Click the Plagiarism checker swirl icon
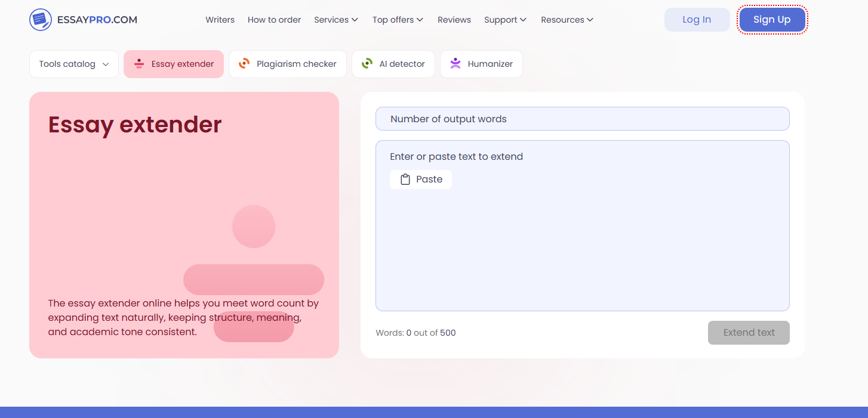Image resolution: width=868 pixels, height=418 pixels. 244,64
